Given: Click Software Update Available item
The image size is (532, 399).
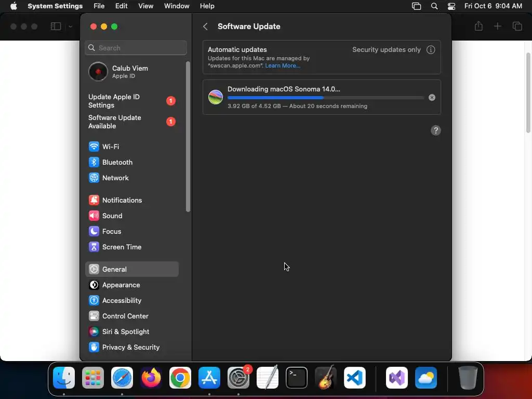Looking at the screenshot, I should click(131, 122).
